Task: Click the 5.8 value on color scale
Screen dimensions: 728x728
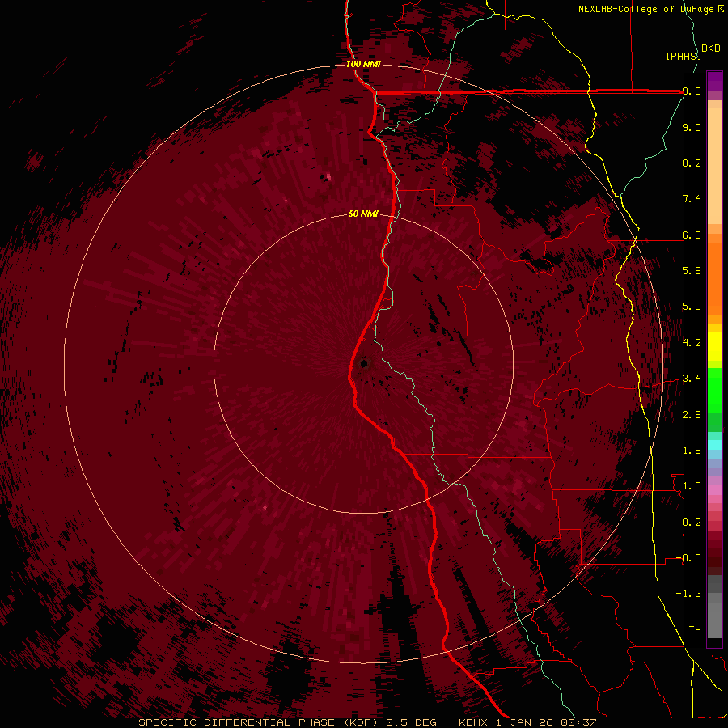Action: coord(692,271)
